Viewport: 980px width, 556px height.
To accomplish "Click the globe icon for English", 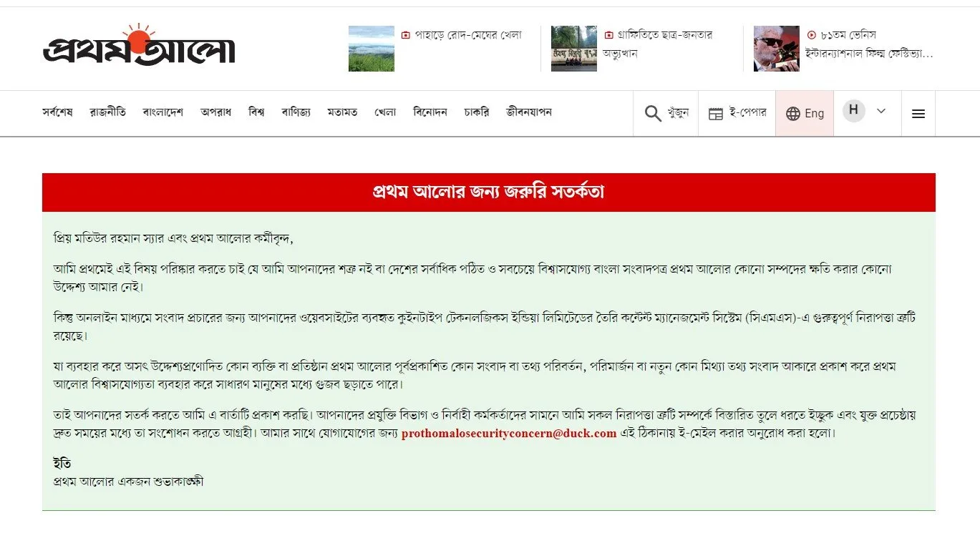I will (x=792, y=114).
